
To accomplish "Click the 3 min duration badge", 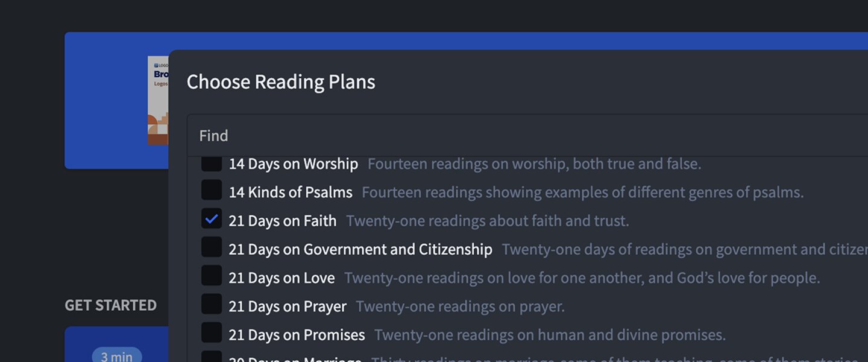I will coord(116,356).
